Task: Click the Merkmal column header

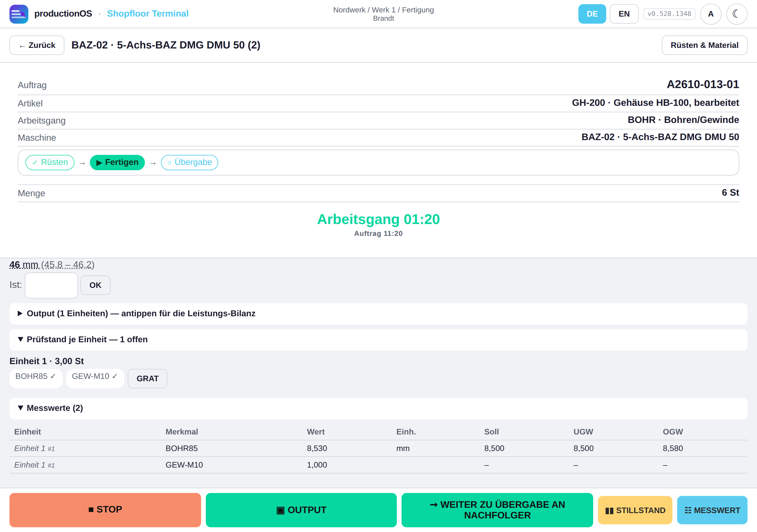Action: pos(182,432)
